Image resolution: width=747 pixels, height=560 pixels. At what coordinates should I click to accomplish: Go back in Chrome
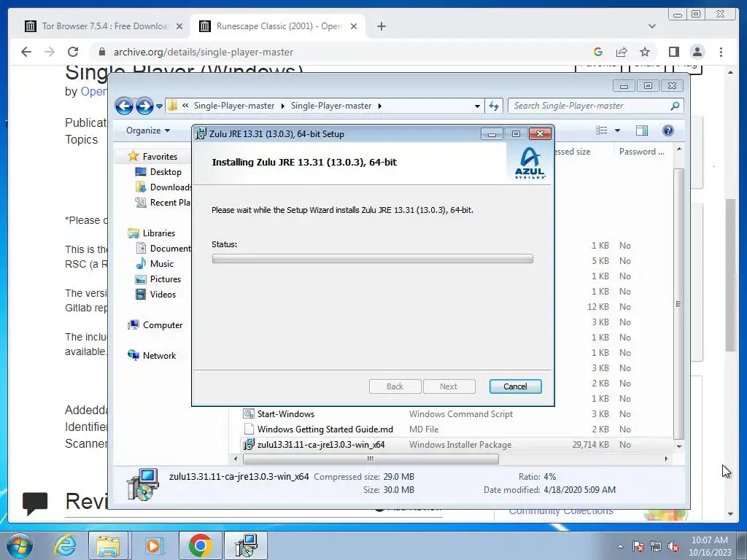pos(26,52)
